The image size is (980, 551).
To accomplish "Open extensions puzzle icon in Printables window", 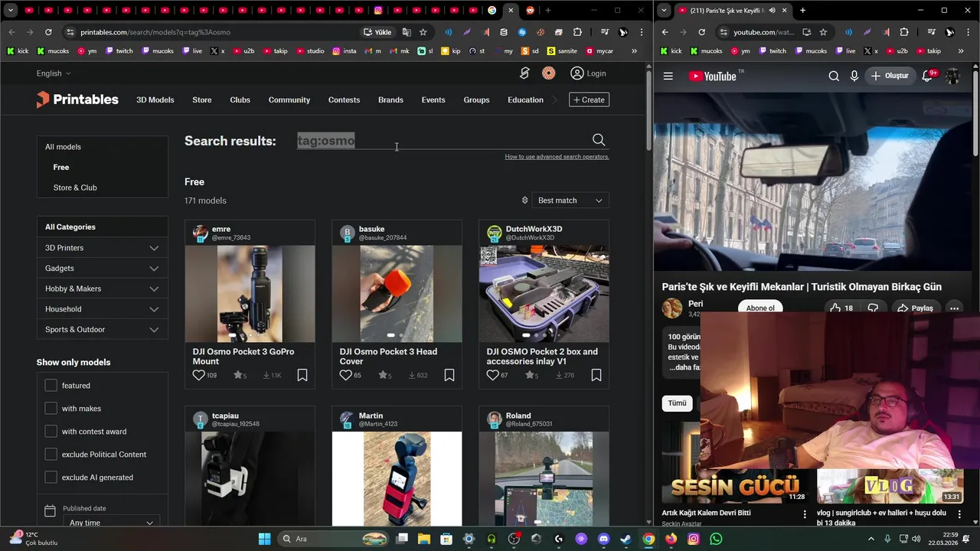I will [577, 32].
